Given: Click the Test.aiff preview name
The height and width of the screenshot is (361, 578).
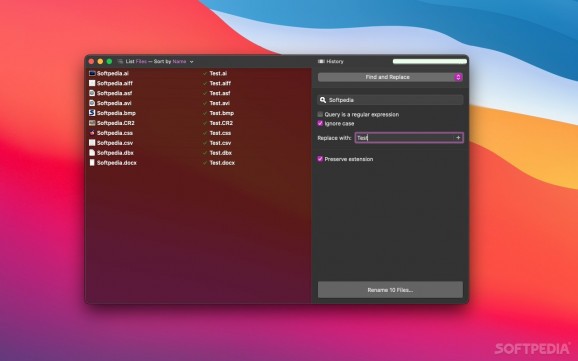Looking at the screenshot, I should pyautogui.click(x=220, y=83).
